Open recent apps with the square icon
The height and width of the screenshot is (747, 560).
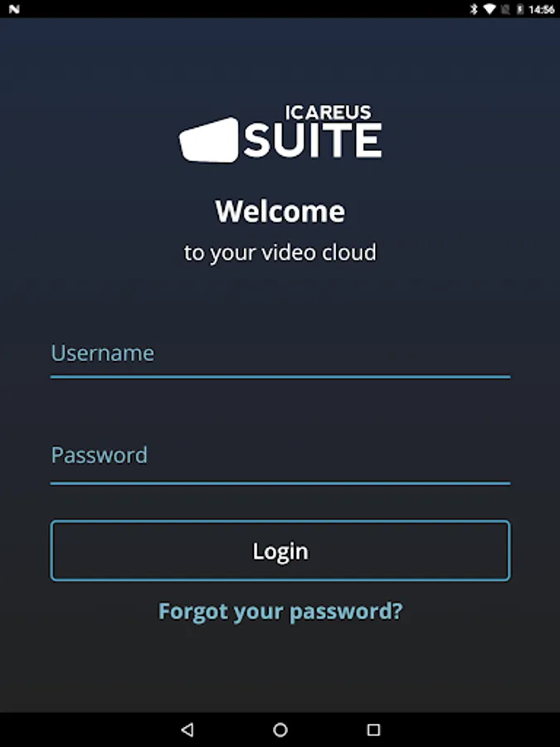[x=373, y=730]
